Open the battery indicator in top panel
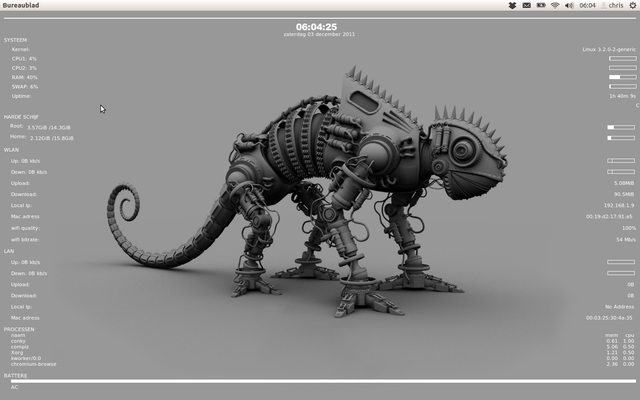 pyautogui.click(x=541, y=5)
